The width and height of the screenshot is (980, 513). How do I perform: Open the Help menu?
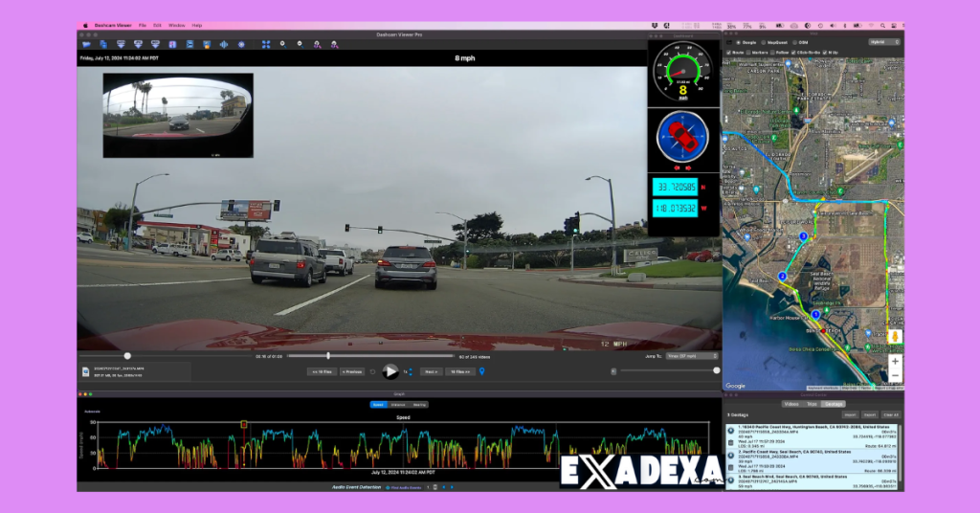pos(197,26)
